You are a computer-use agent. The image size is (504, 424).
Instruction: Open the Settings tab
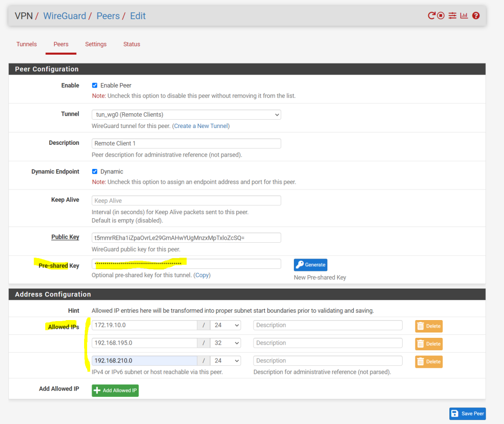tap(96, 44)
